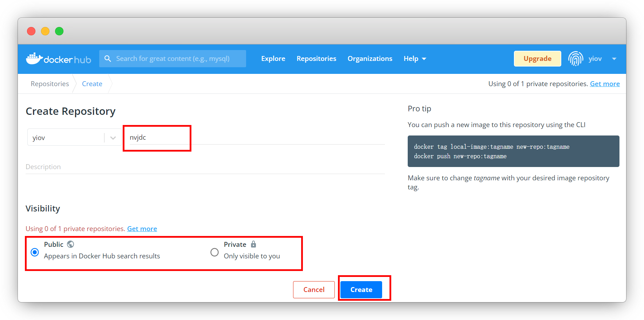Click the globe icon beside Public
Screen dimensions: 644x320
[70, 244]
